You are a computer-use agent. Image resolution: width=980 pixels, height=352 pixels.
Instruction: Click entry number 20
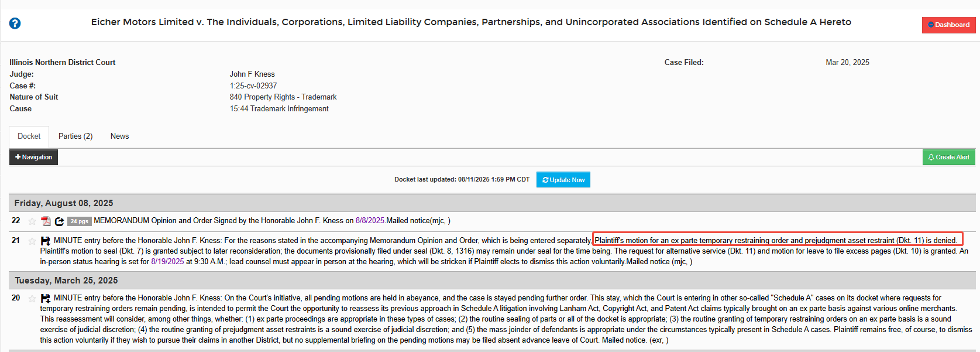click(x=16, y=298)
